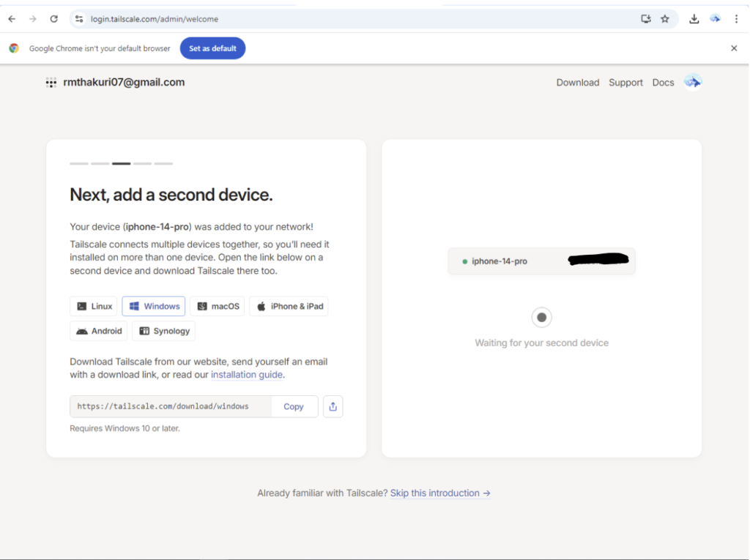Open the installation guide link
Viewport: 750px width, 560px height.
coord(247,375)
